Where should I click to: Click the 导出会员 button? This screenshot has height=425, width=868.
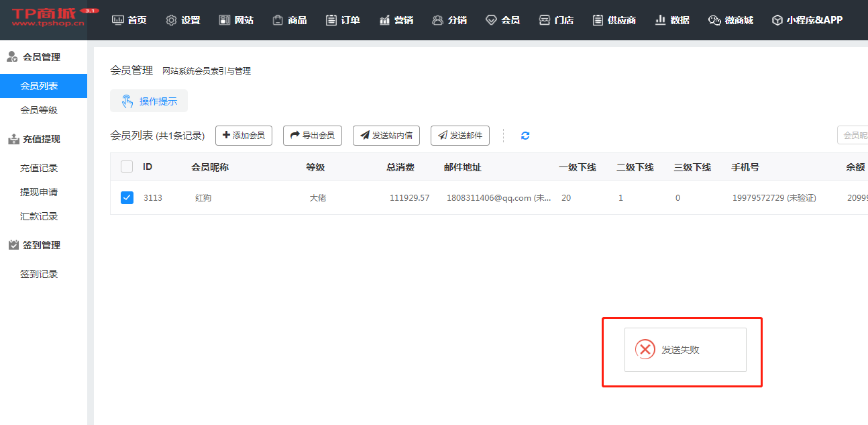pyautogui.click(x=313, y=136)
